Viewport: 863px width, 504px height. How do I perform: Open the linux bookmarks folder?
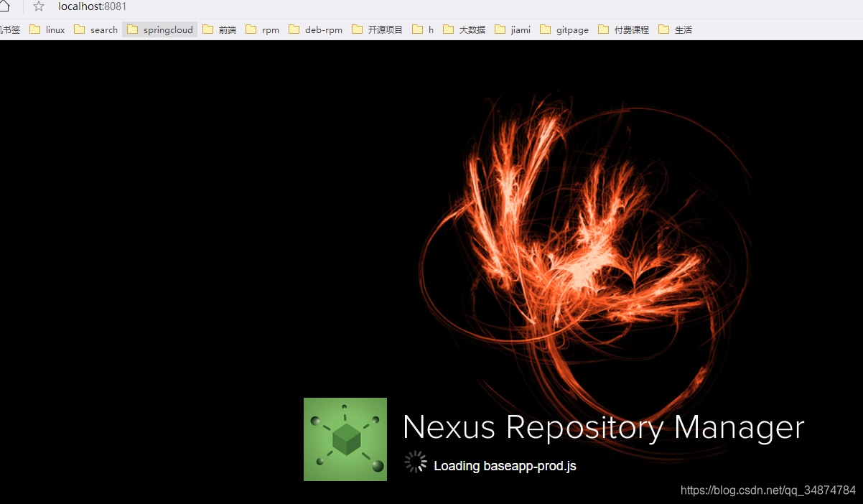47,29
